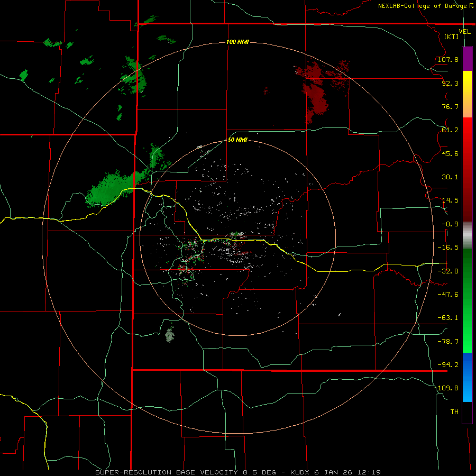Click the VEL legend heading

click(x=465, y=32)
